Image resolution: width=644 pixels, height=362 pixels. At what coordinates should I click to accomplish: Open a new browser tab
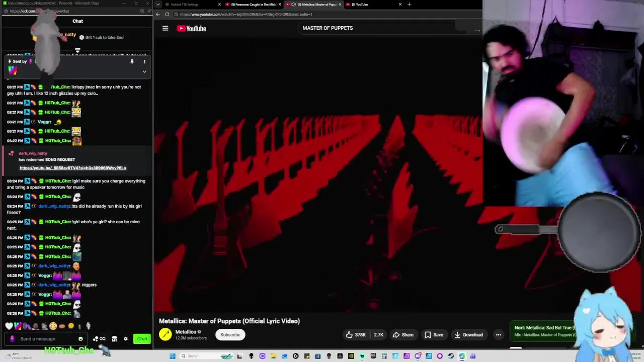409,5
